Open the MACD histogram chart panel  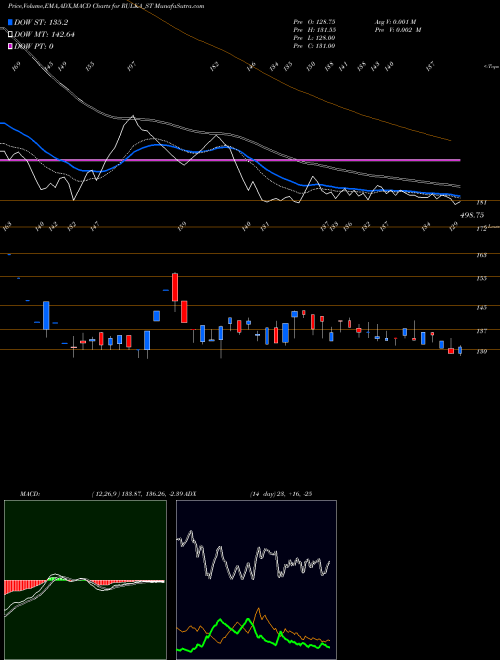[x=85, y=580]
